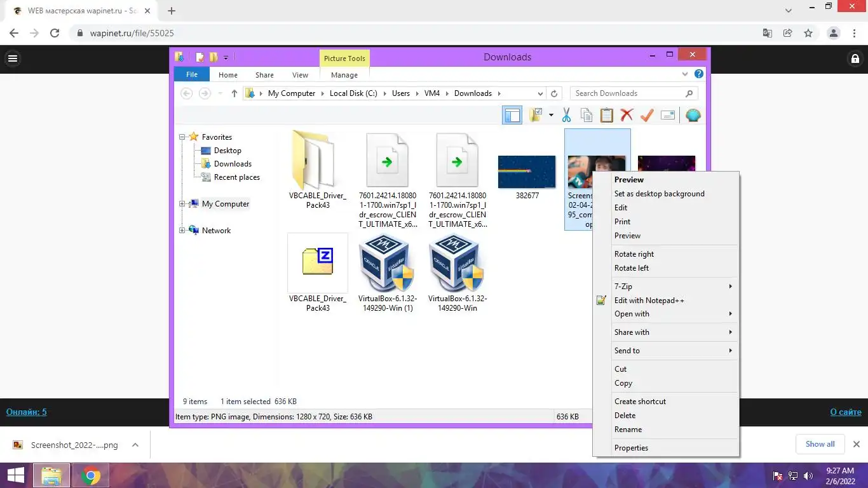Open Chrome from the Windows taskbar
The image size is (868, 488).
tap(91, 475)
